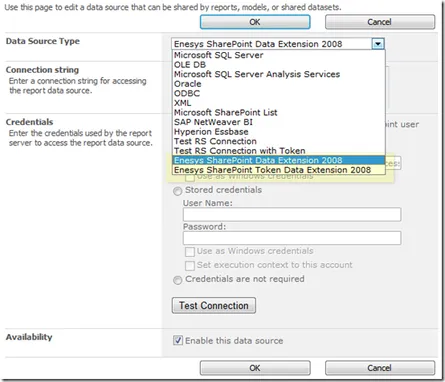
Task: Select the Stored credentials radio button
Action: pyautogui.click(x=177, y=191)
